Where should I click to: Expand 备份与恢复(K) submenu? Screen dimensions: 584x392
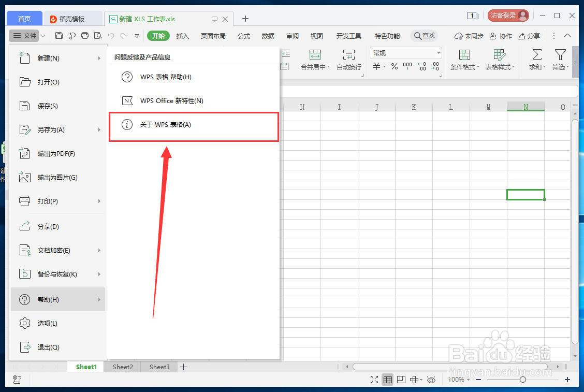tap(99, 274)
